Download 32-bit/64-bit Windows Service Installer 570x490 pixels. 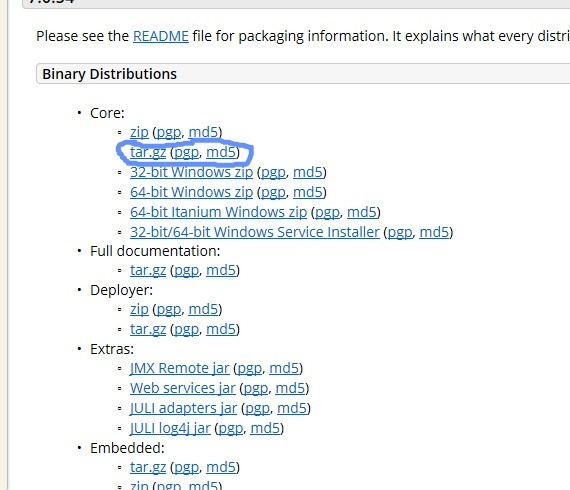point(255,232)
